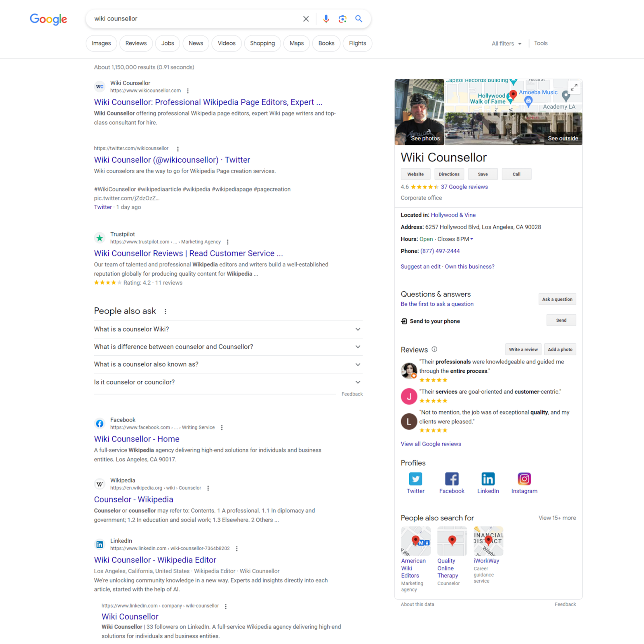Image resolution: width=644 pixels, height=644 pixels.
Task: Click the Wikipedia W favicon
Action: tap(100, 484)
